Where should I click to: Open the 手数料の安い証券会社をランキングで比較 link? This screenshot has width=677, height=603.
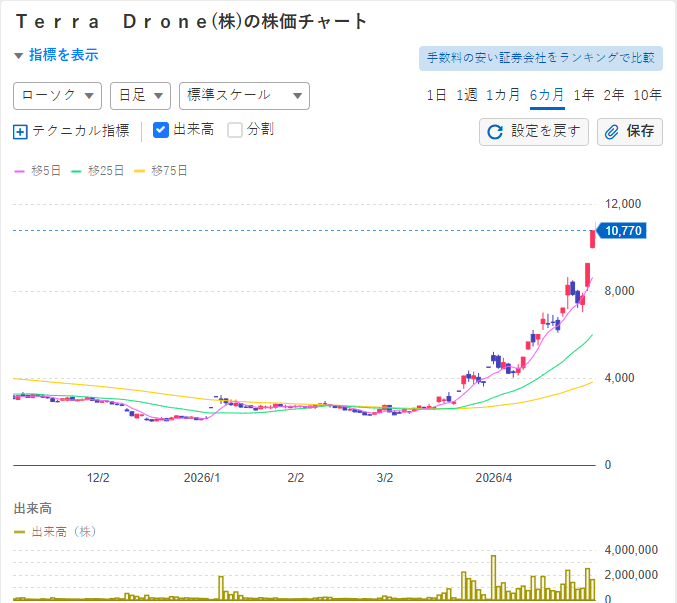click(x=541, y=58)
